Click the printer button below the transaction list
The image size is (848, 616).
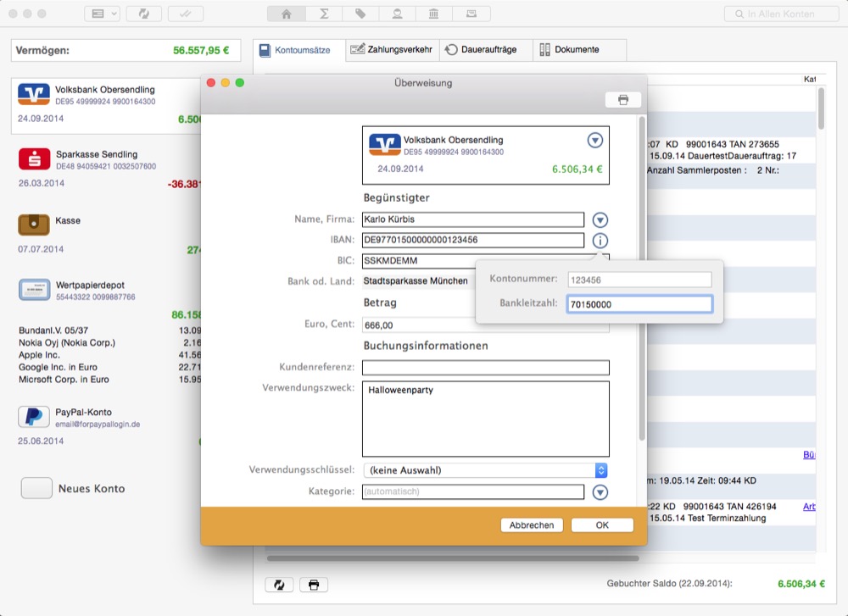pyautogui.click(x=314, y=585)
